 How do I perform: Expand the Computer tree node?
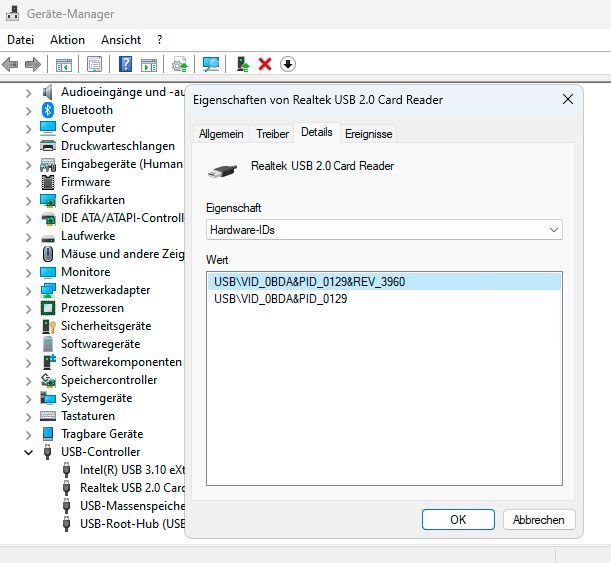pos(28,129)
